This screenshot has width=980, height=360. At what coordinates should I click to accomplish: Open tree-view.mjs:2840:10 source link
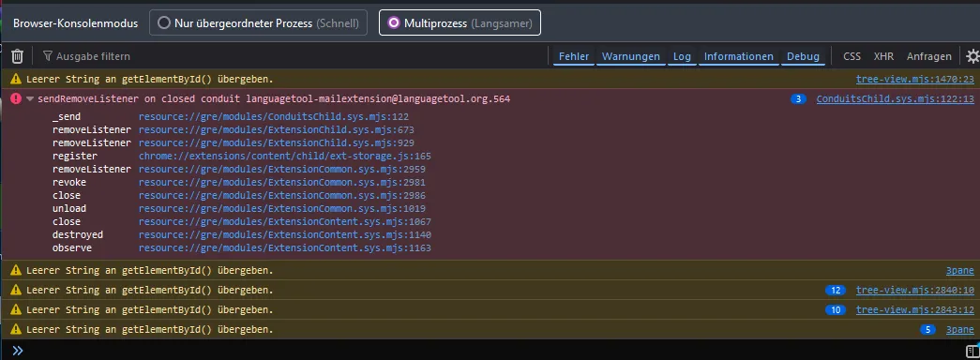click(915, 290)
